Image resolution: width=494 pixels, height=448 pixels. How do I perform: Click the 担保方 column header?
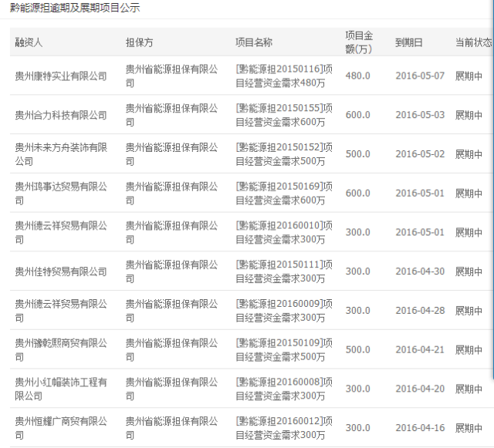click(x=139, y=42)
